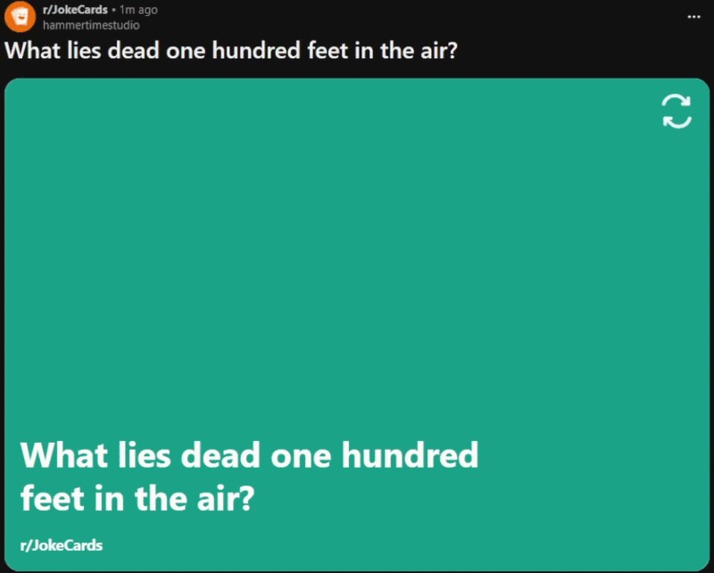Expand post actions via the ellipsis button
Screen dimensions: 714x573
694,17
